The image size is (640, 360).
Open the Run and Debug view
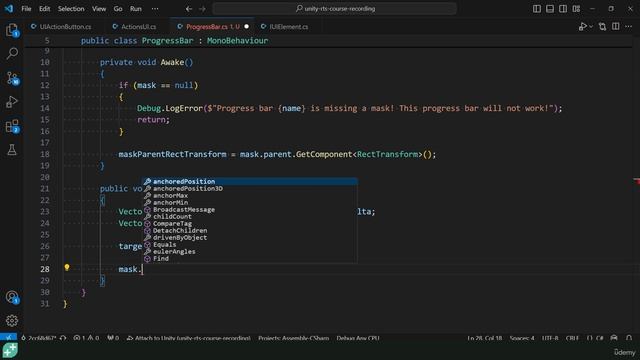point(12,102)
